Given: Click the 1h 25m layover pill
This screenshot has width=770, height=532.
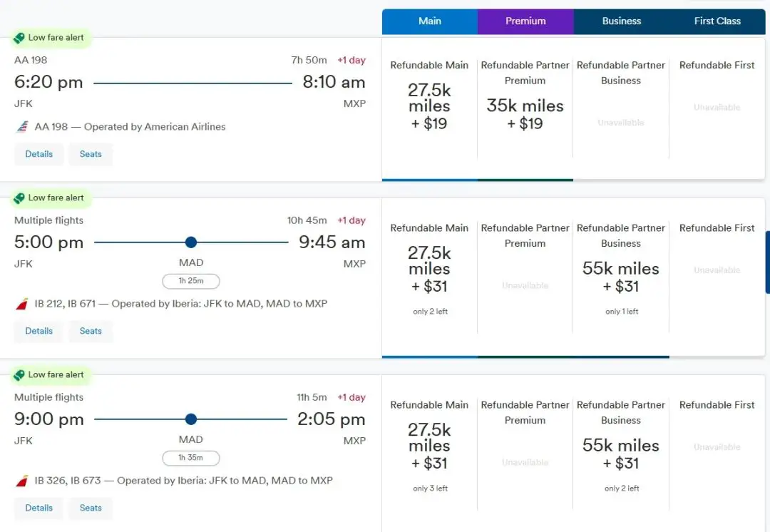Looking at the screenshot, I should [x=190, y=281].
